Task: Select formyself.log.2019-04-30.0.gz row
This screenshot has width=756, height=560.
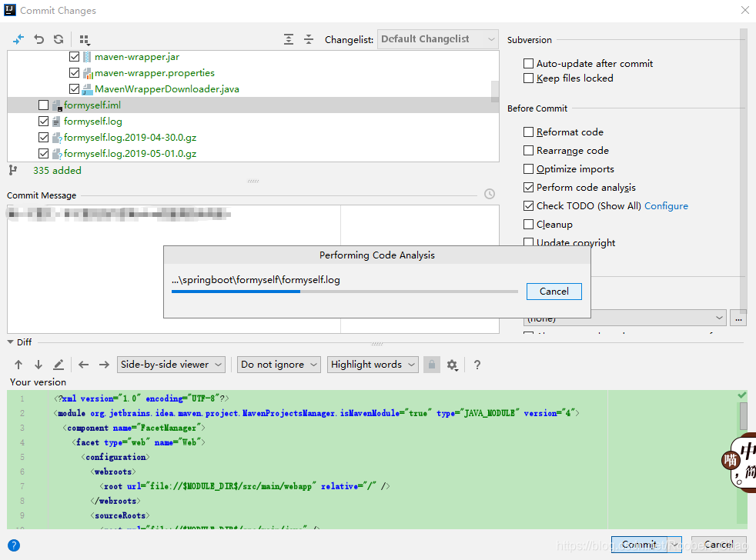Action: coord(253,138)
